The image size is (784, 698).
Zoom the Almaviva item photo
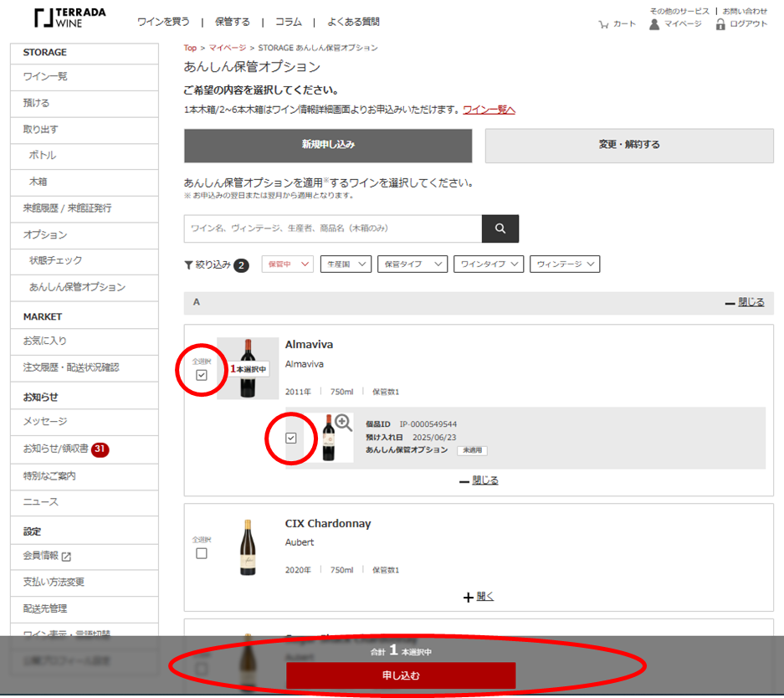[x=343, y=423]
